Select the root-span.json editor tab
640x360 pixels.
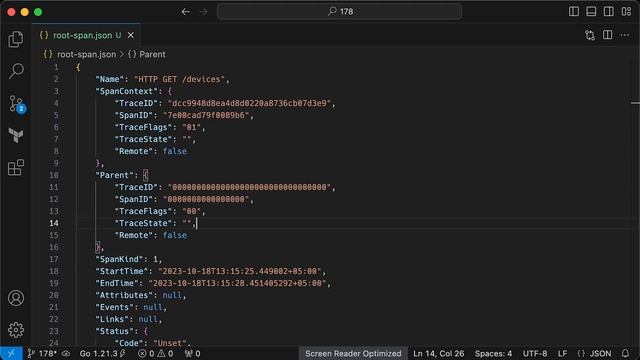click(x=86, y=35)
